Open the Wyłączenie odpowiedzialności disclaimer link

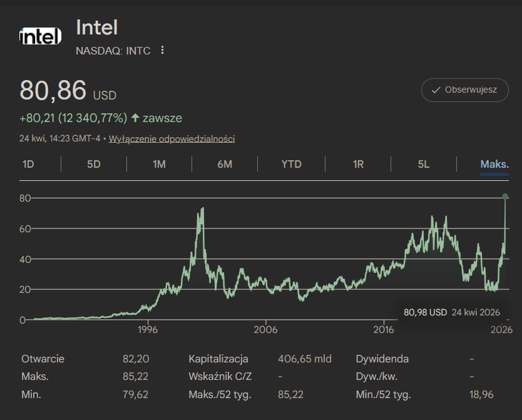pyautogui.click(x=171, y=139)
